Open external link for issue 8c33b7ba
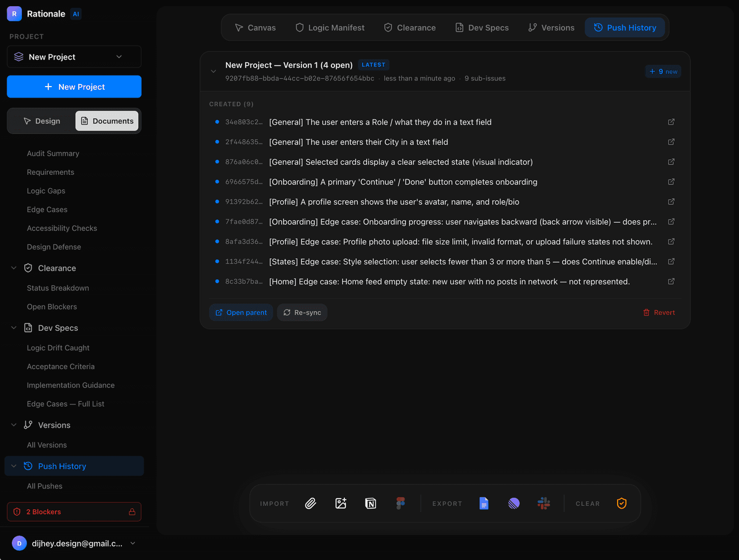 pyautogui.click(x=671, y=282)
